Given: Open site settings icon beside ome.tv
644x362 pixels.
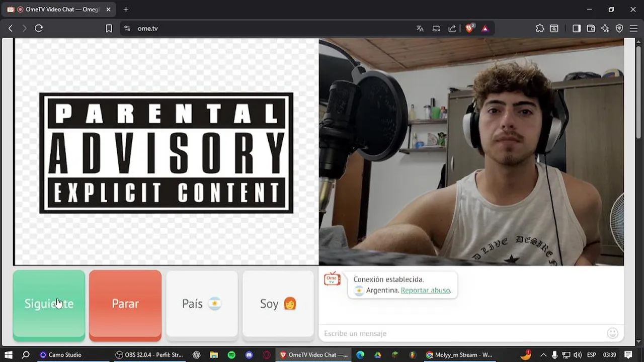Looking at the screenshot, I should (x=127, y=29).
